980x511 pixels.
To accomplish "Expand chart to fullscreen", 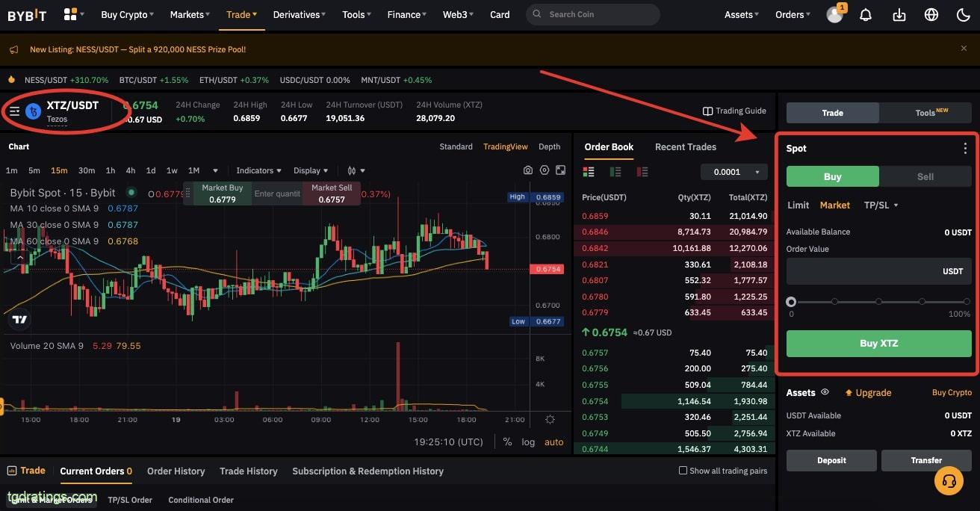I will (x=560, y=170).
